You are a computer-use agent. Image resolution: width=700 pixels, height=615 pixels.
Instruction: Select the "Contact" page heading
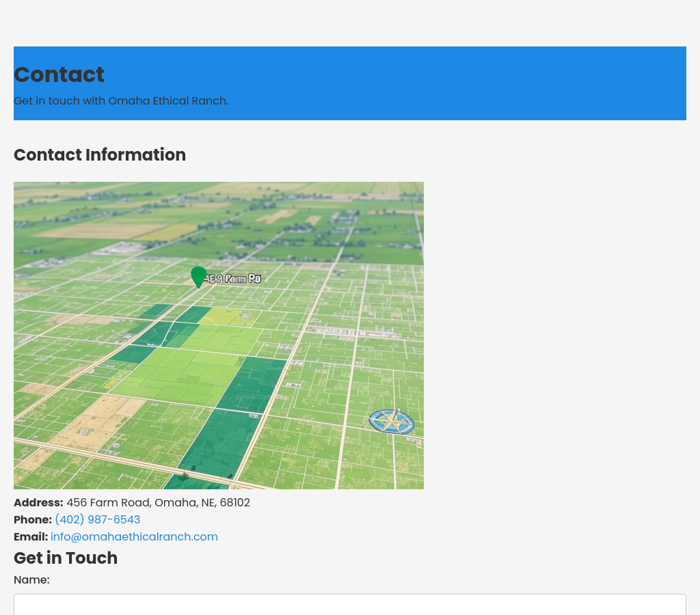(x=59, y=74)
